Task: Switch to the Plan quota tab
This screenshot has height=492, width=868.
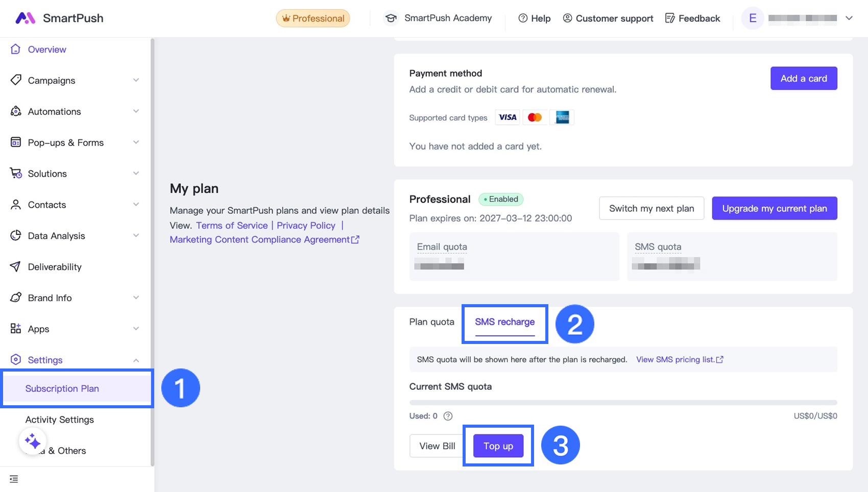Action: [431, 322]
